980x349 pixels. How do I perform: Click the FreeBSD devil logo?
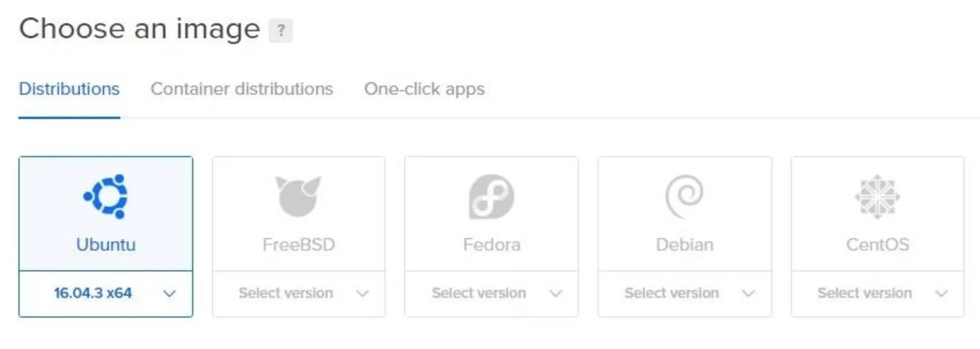298,197
